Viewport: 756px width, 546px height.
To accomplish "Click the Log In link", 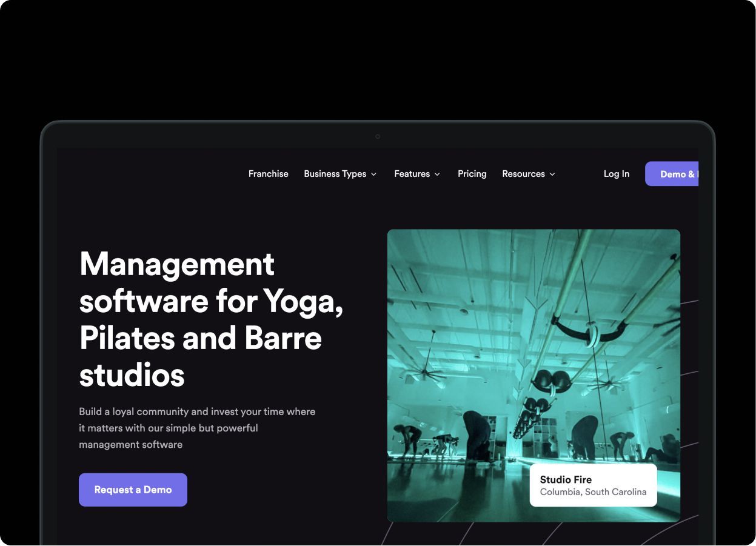I will 617,174.
